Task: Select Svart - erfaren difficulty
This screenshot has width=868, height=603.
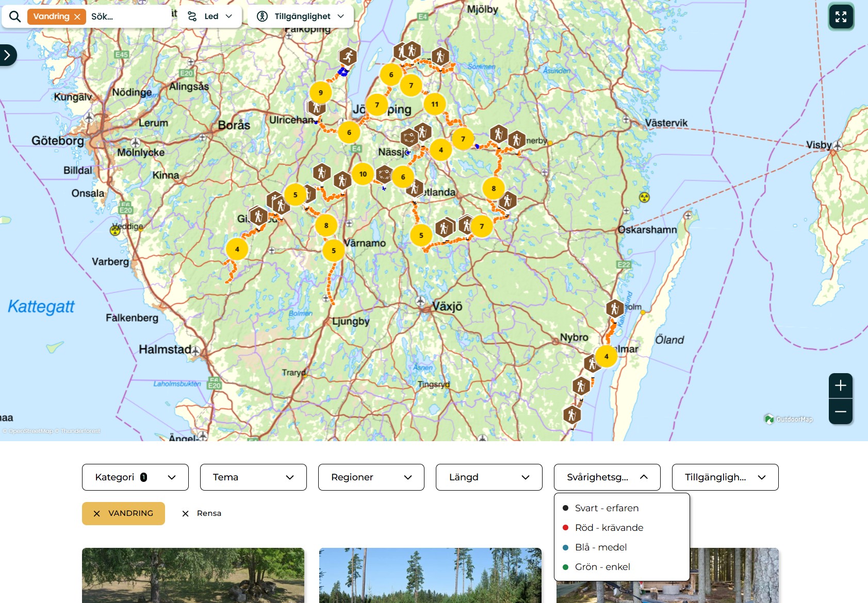Action: tap(607, 508)
